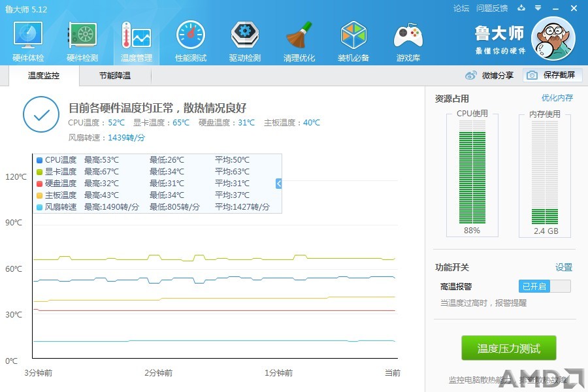Click the Weibo share icon

(x=470, y=75)
